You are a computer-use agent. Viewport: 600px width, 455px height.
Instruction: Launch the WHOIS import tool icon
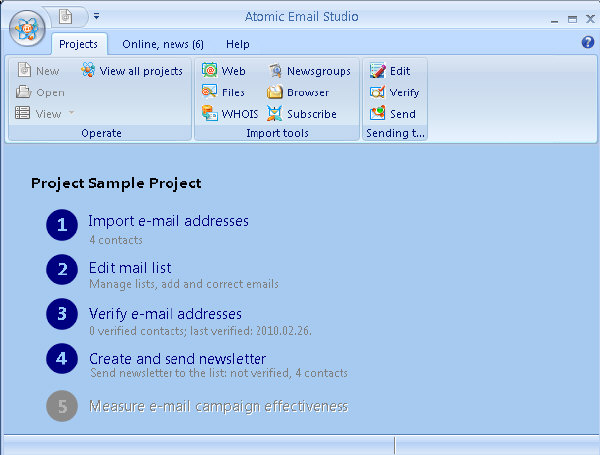pos(210,113)
